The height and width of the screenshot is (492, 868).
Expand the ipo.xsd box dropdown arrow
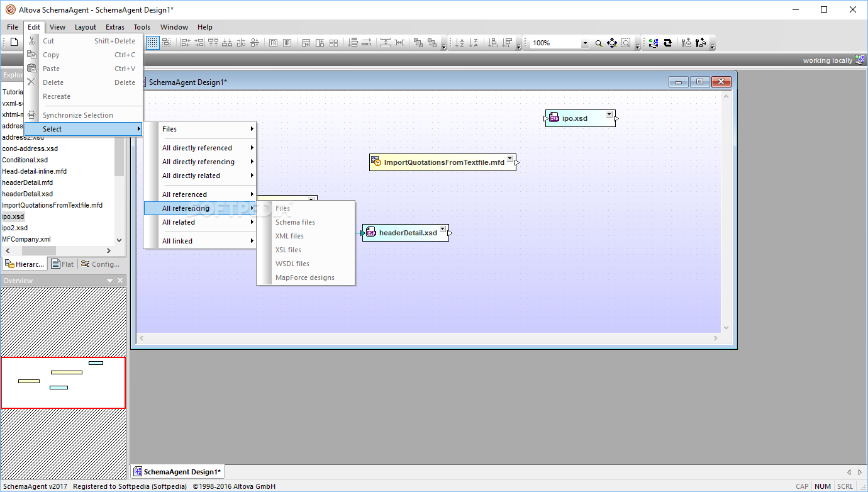coord(609,115)
